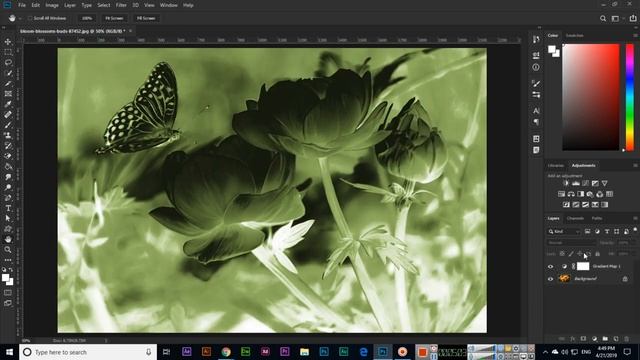This screenshot has height=360, width=640.
Task: Open the Layers panel flyout menu
Action: pyautogui.click(x=635, y=218)
